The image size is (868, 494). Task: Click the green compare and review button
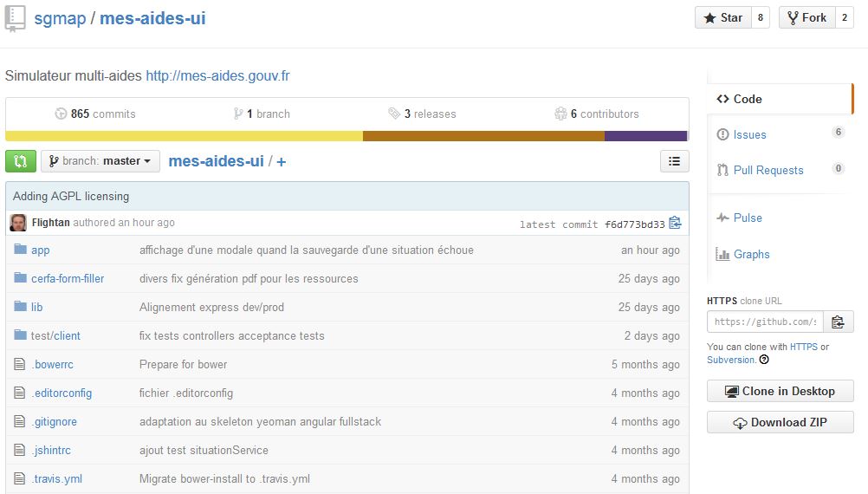21,161
